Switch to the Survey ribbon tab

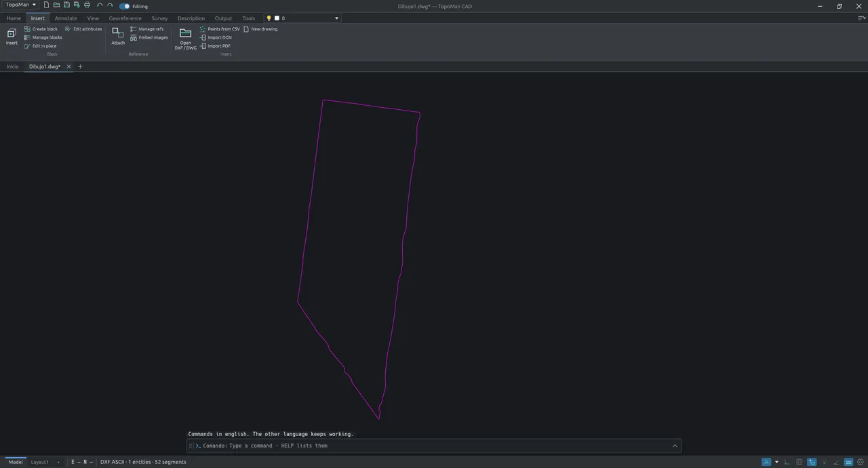159,18
